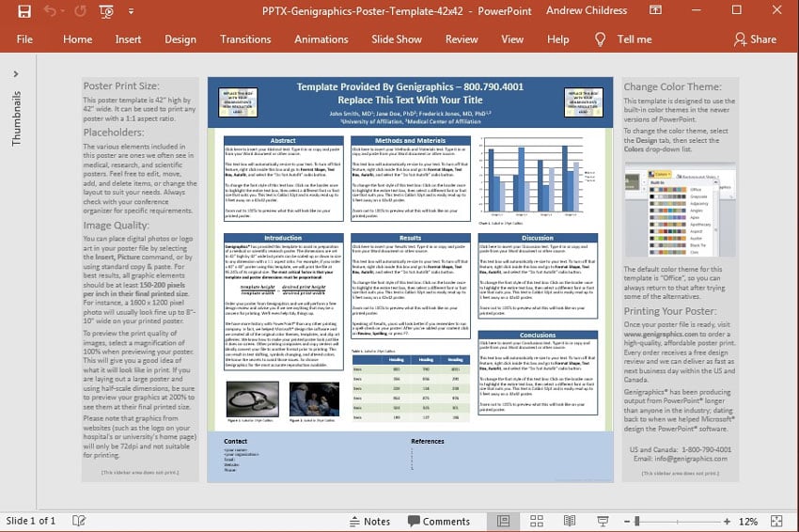
Task: Click the Tell me lightbulb icon
Action: [x=601, y=39]
